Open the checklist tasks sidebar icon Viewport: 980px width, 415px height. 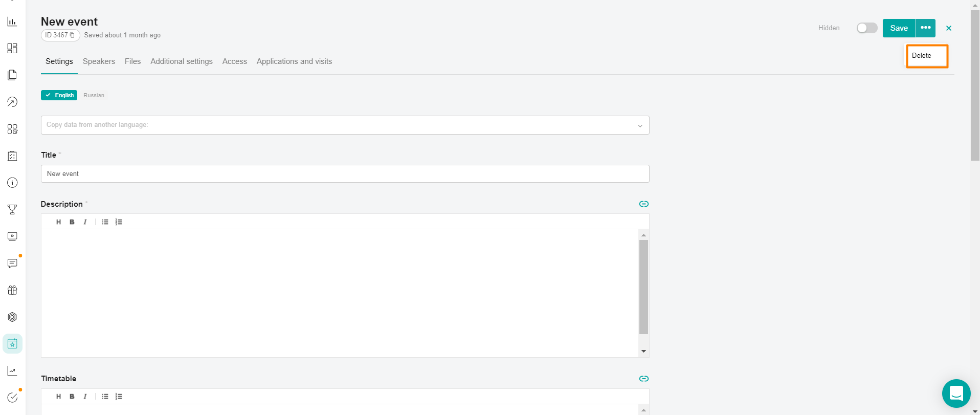point(12,156)
